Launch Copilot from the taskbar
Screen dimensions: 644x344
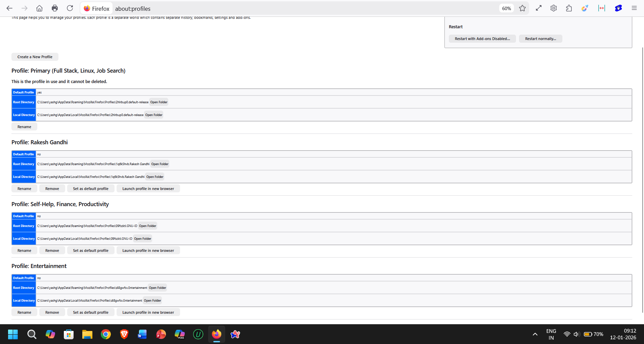coord(50,334)
